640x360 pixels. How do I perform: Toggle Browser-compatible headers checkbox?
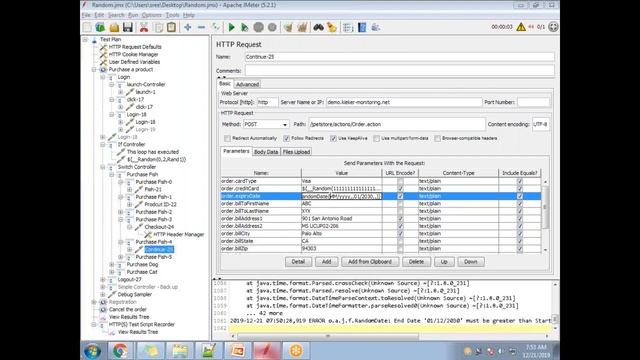(437, 138)
